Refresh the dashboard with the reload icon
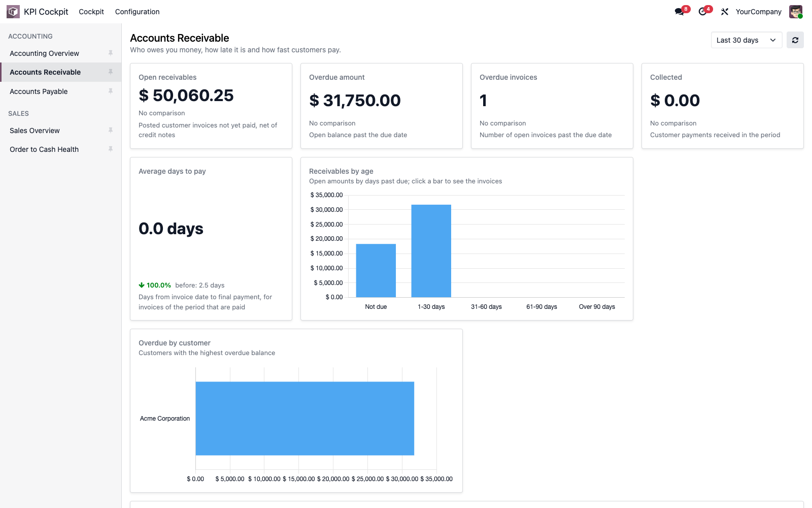 pyautogui.click(x=795, y=40)
